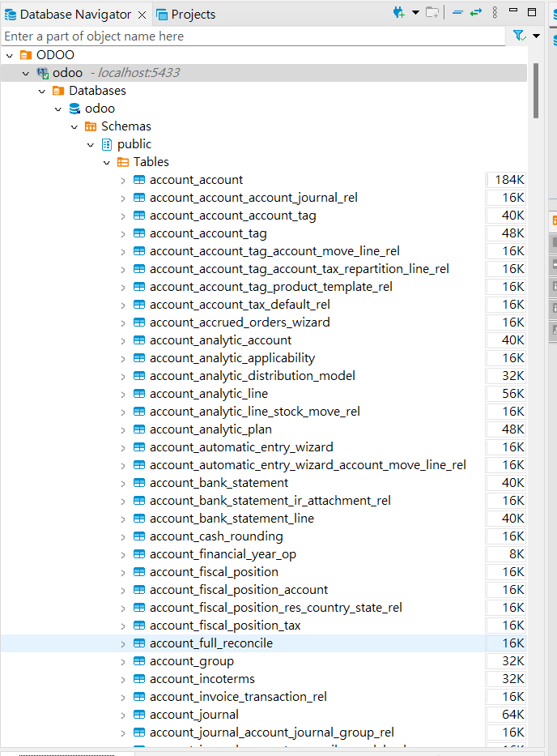557x756 pixels.
Task: Click the object name filter input field
Action: (253, 36)
